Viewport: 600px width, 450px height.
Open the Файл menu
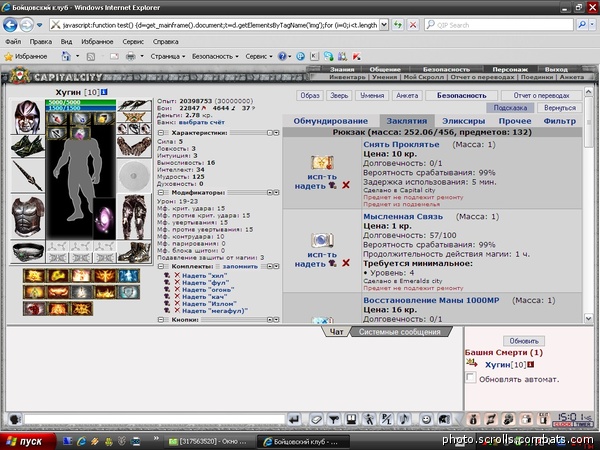point(13,41)
